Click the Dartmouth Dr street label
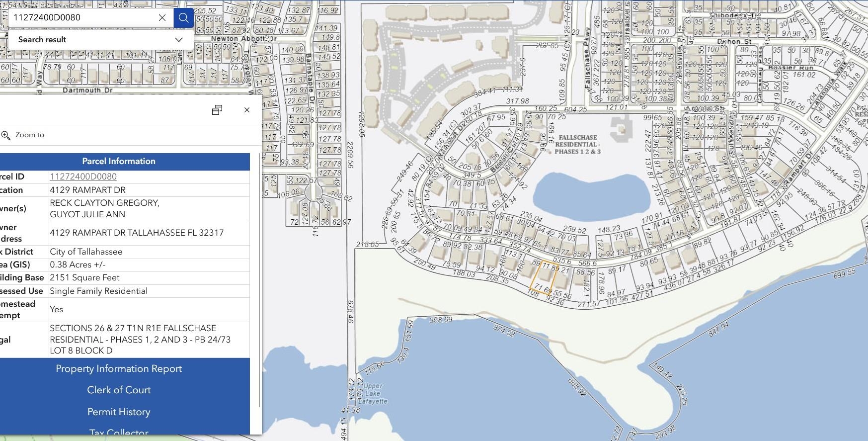 tap(87, 90)
